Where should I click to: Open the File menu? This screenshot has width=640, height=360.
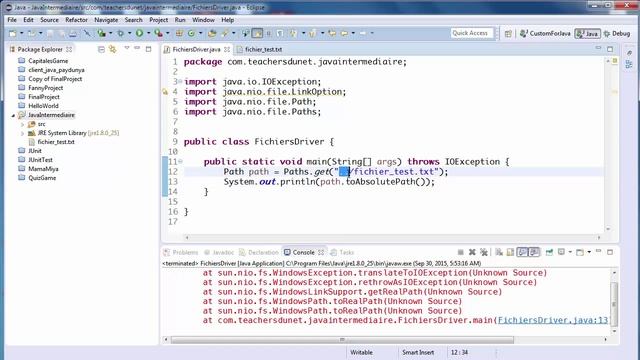point(12,20)
